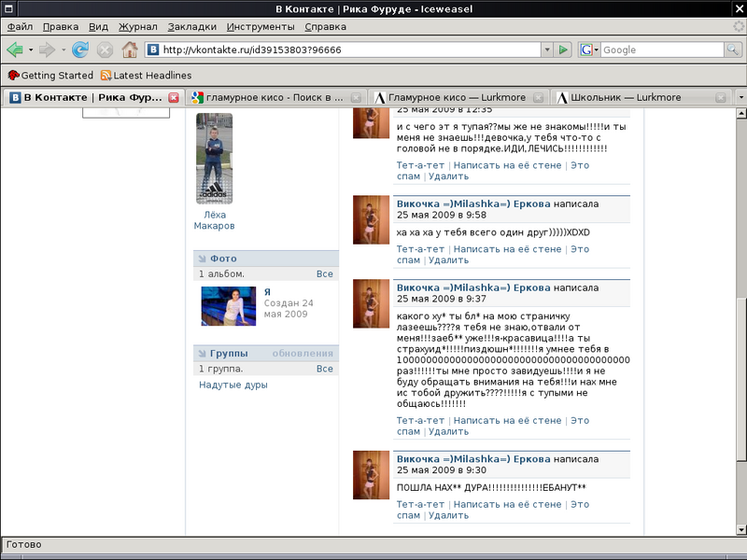Screen dimensions: 747x560
Task: Delete the 9:30 post with Удалить
Action: pos(448,515)
